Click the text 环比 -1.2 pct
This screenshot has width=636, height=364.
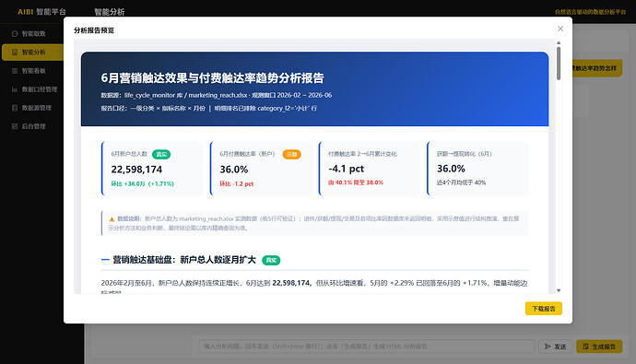tap(237, 184)
